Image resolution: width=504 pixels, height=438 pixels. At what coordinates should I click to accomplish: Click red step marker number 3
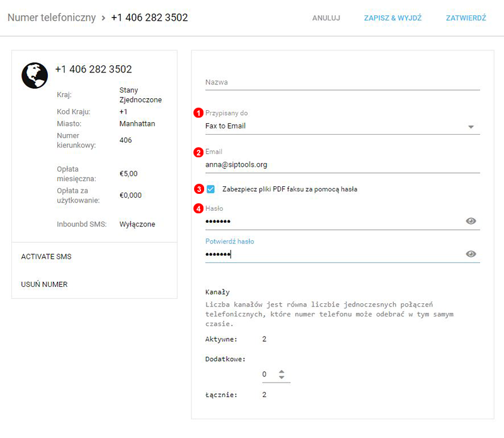tap(198, 189)
